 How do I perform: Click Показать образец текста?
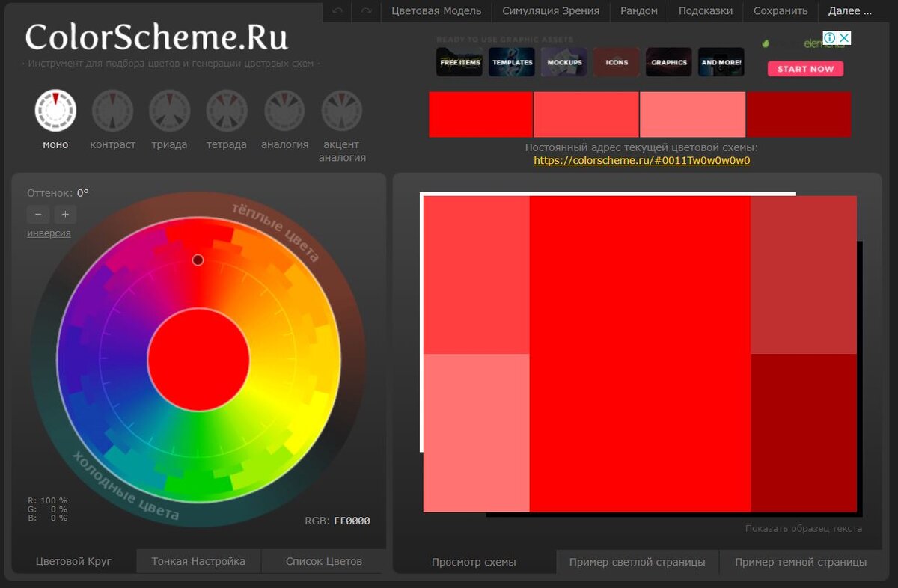(x=804, y=528)
